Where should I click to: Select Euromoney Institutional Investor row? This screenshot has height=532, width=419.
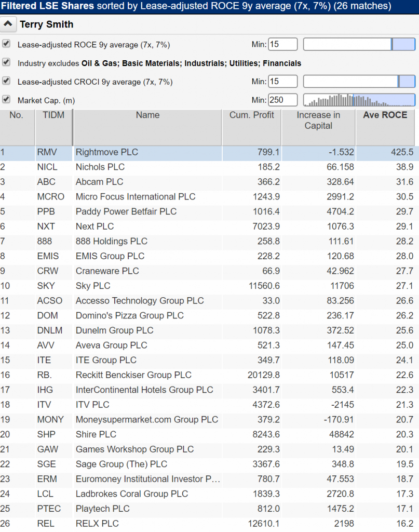pyautogui.click(x=210, y=480)
